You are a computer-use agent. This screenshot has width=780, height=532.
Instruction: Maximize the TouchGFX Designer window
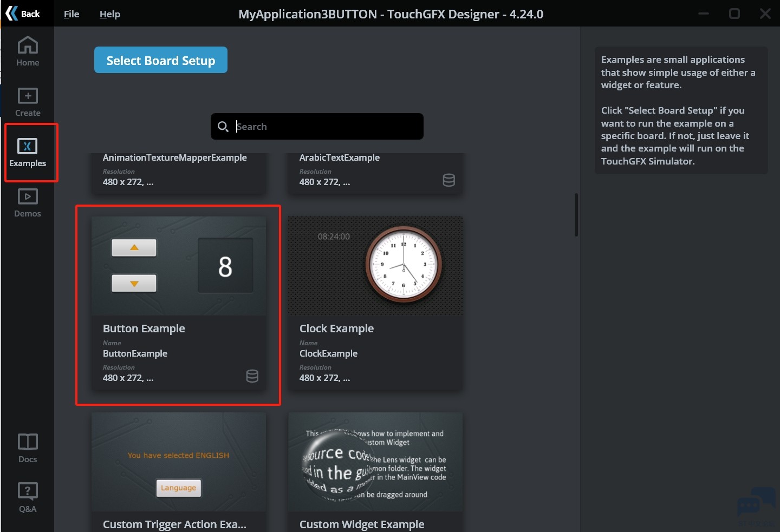coord(734,14)
